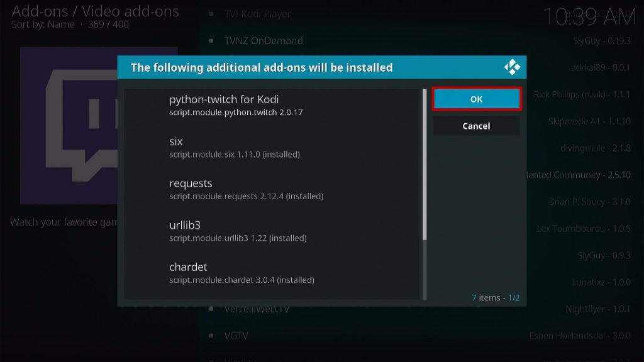
Task: Select TVNZ OnDemand in background list
Action: click(x=264, y=41)
